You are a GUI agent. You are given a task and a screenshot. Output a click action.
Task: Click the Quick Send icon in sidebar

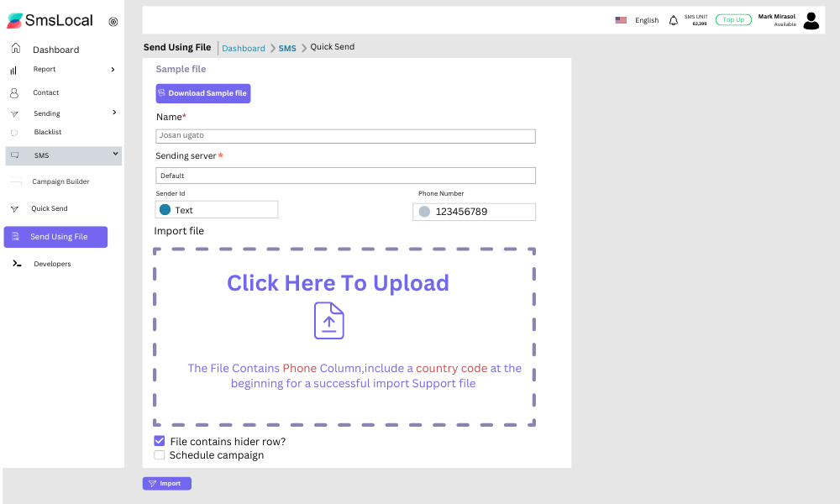(x=15, y=209)
